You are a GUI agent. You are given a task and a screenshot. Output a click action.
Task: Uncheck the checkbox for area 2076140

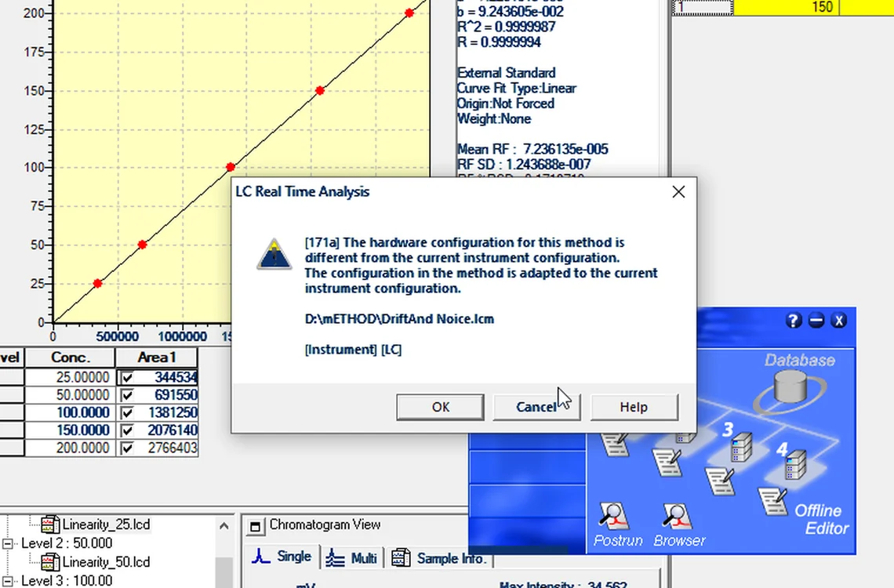pos(127,430)
